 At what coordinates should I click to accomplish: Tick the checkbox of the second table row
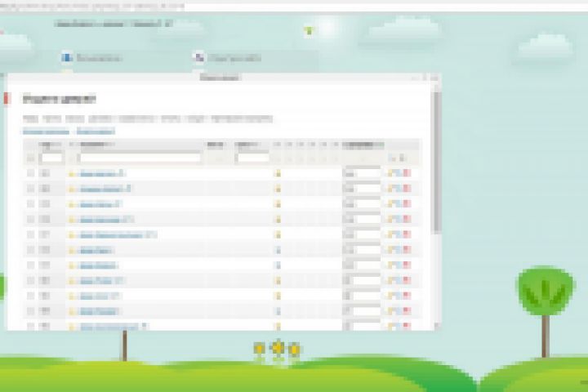click(x=31, y=189)
